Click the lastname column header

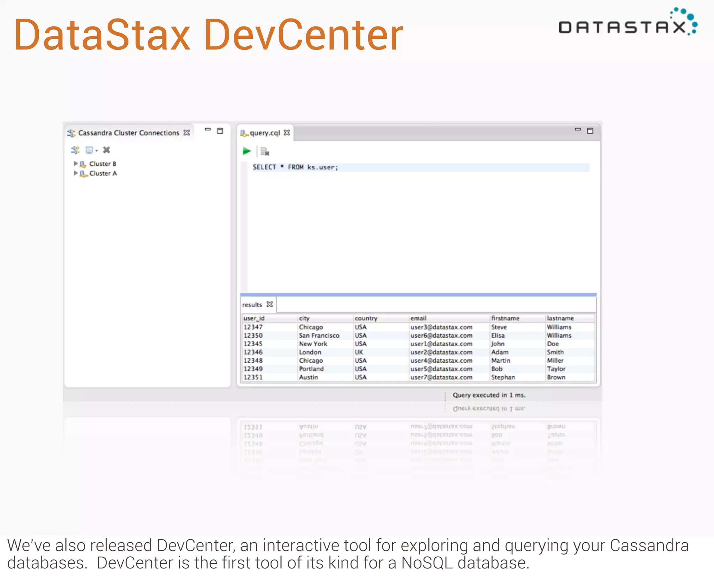[x=570, y=318]
